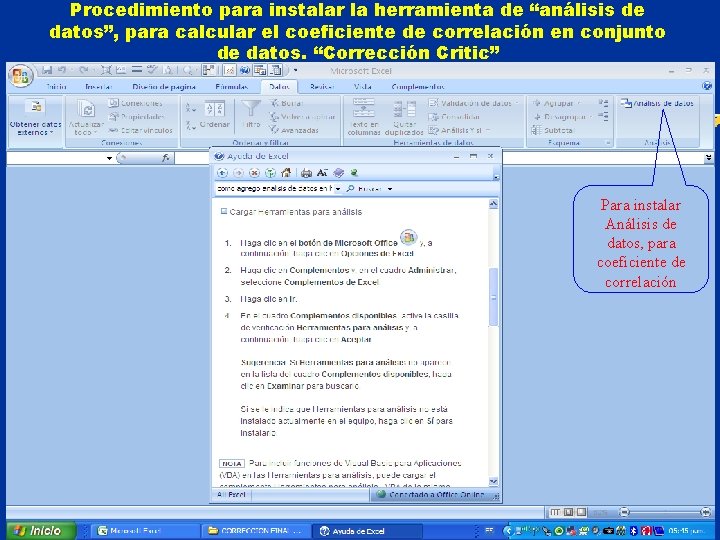
Task: Click the Actualizar todo button
Action: click(x=86, y=118)
